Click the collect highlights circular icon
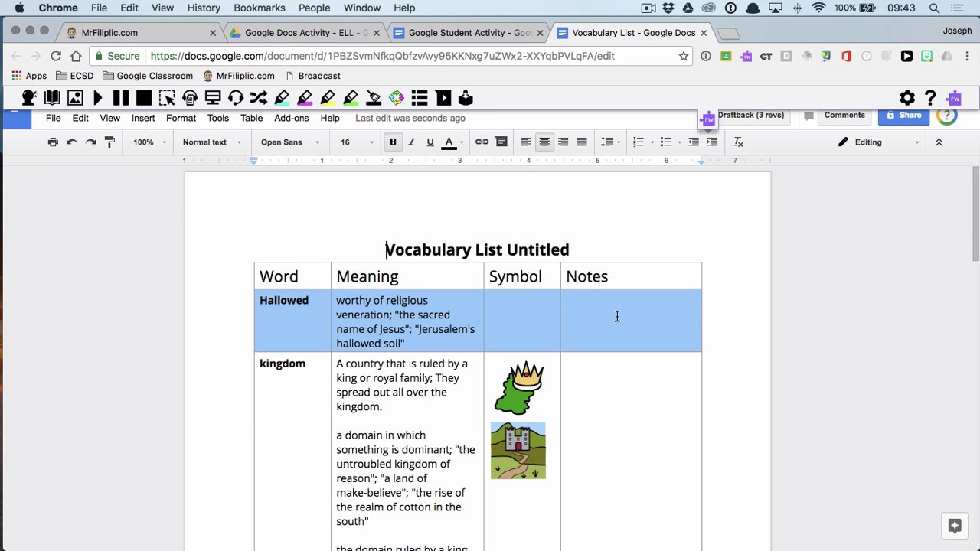980x551 pixels. click(x=397, y=98)
